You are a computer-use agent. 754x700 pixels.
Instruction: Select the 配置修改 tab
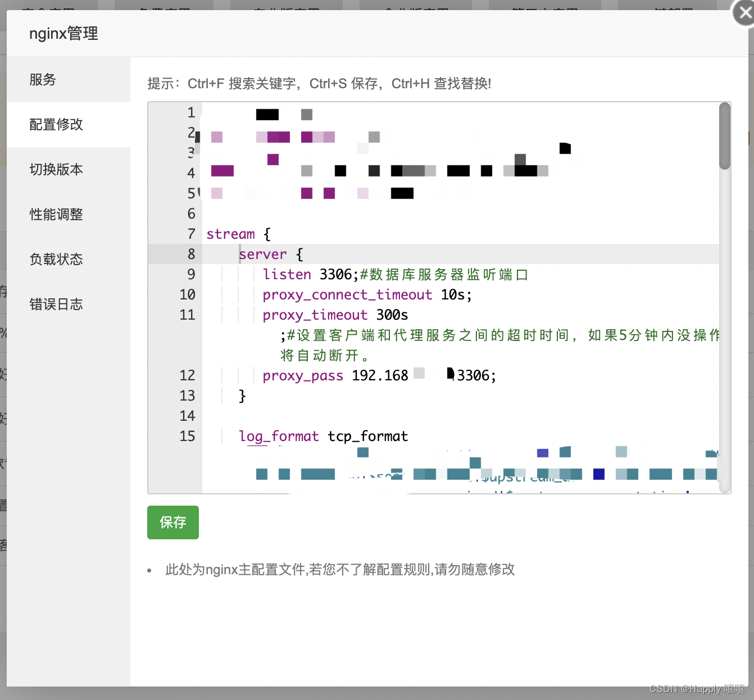[x=69, y=125]
